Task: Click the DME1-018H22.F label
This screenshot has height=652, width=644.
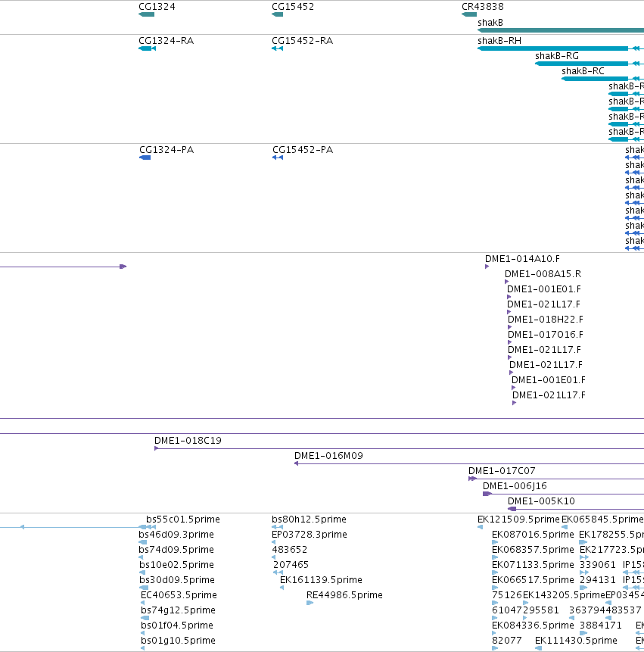Action: 545,320
